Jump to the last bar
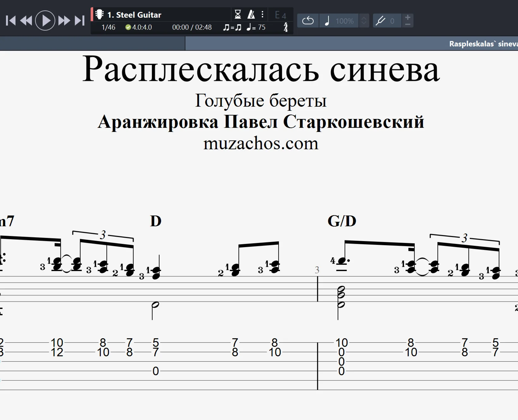 click(x=80, y=21)
